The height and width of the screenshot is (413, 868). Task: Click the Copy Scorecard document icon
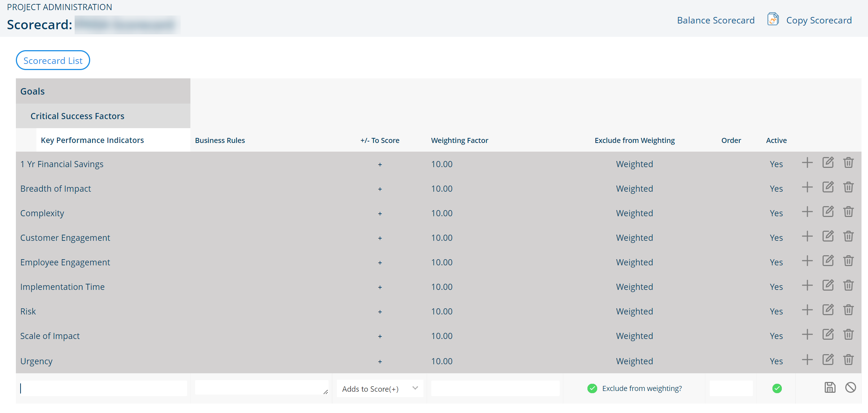point(773,19)
